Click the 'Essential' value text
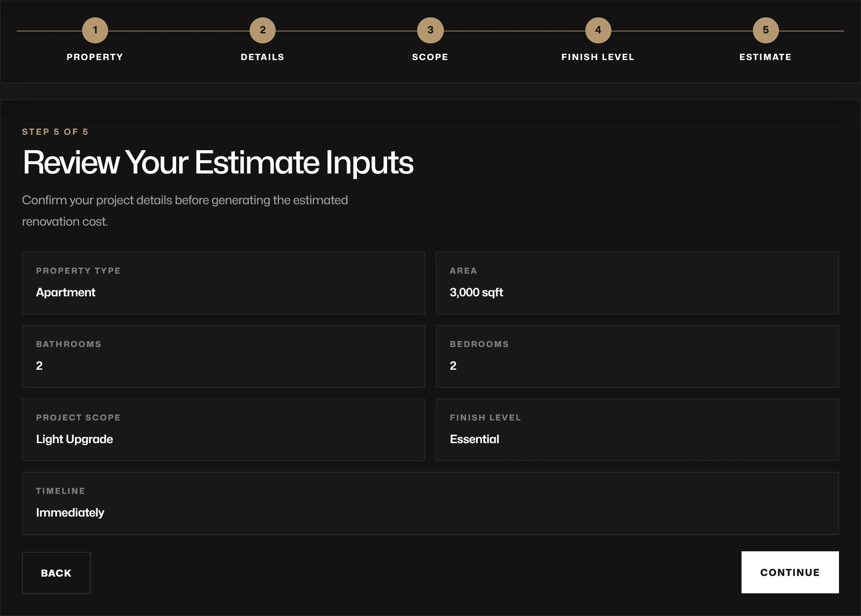Screen dimensions: 861x616 475,439
